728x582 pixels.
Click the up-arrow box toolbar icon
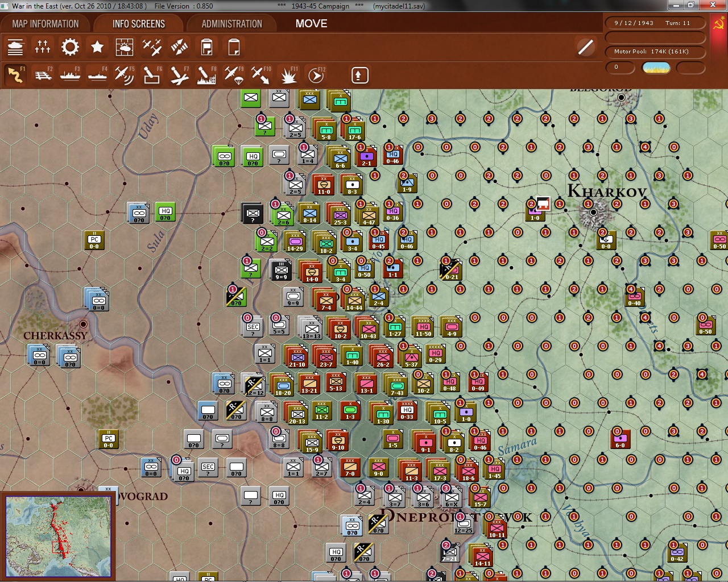359,75
